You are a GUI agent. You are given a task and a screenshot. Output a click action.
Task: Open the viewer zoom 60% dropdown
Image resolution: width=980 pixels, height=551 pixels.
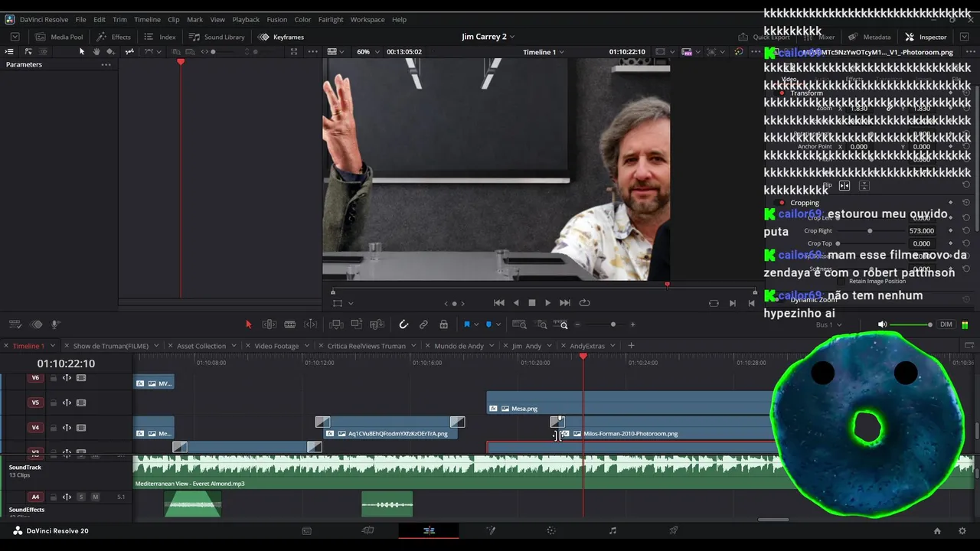pos(367,52)
